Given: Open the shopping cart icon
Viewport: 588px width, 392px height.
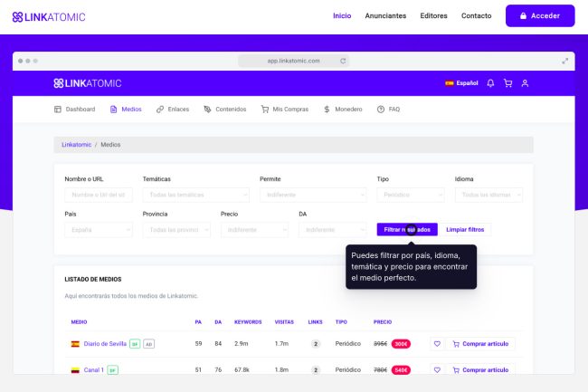Looking at the screenshot, I should coord(507,83).
